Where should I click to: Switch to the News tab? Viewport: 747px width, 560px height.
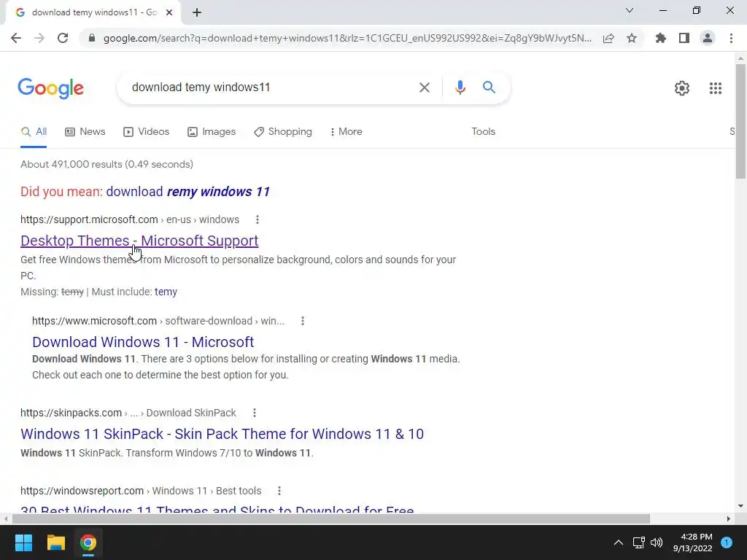click(x=85, y=132)
